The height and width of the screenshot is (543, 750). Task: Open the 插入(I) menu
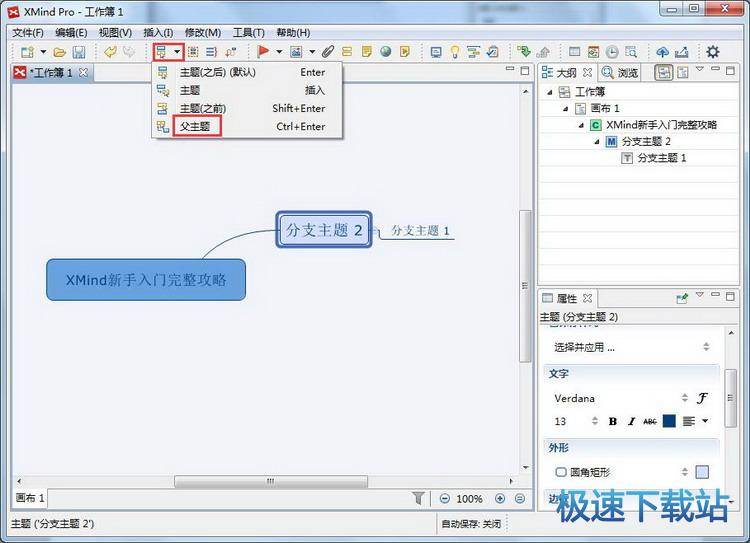pyautogui.click(x=158, y=33)
